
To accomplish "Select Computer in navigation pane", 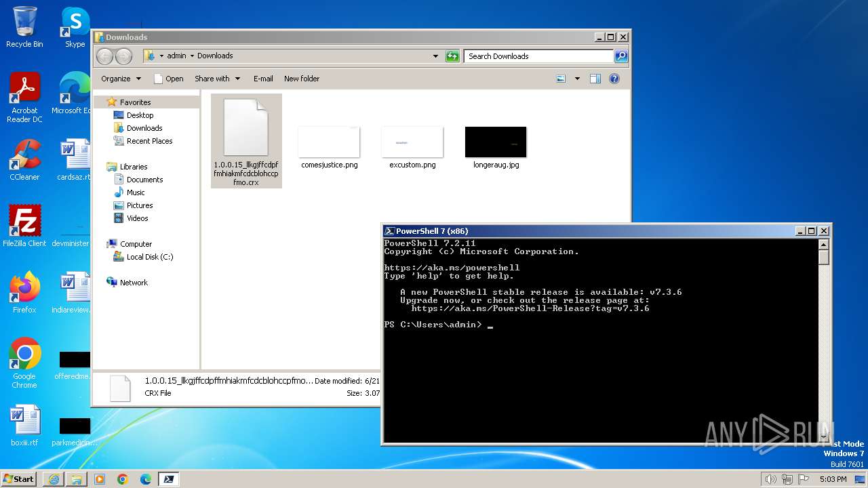I will pyautogui.click(x=136, y=244).
